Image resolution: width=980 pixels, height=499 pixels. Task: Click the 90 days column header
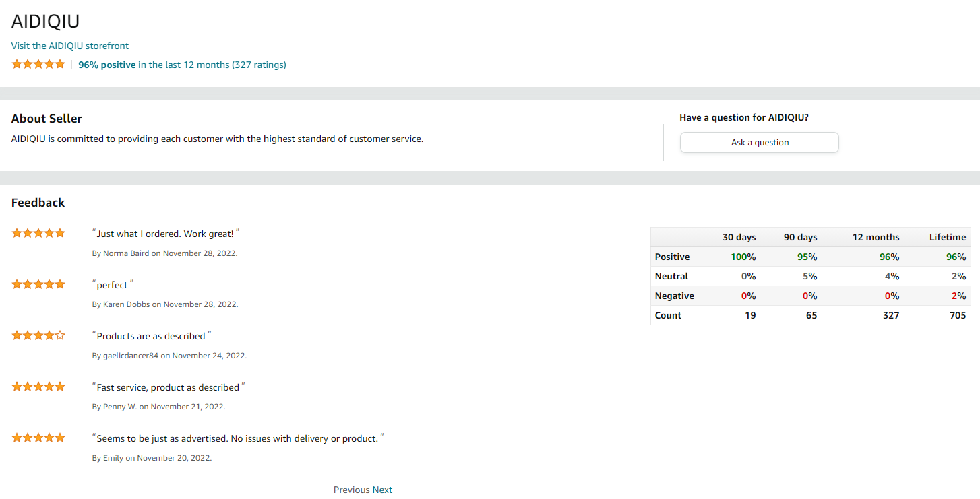(x=801, y=237)
